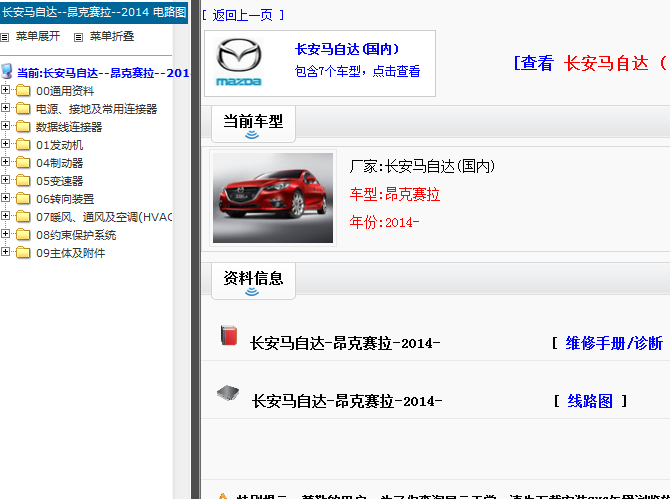This screenshot has height=499, width=670.
Task: Click the folder icon next to 09主体及附件
Action: pos(23,252)
